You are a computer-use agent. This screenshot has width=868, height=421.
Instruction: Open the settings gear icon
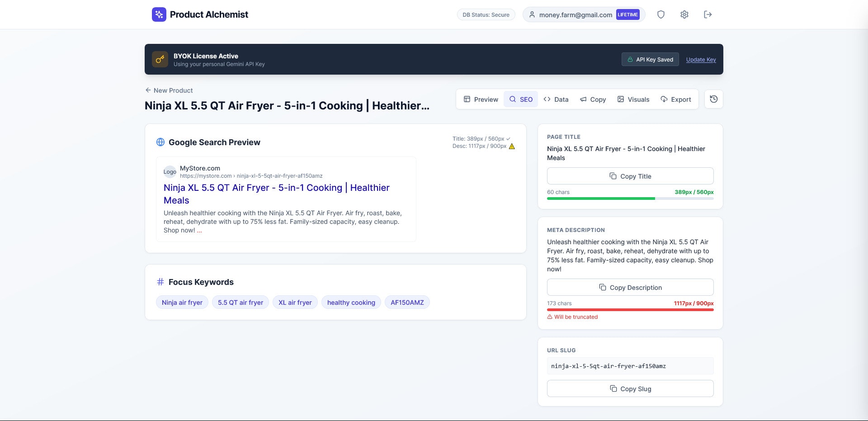[x=684, y=14]
